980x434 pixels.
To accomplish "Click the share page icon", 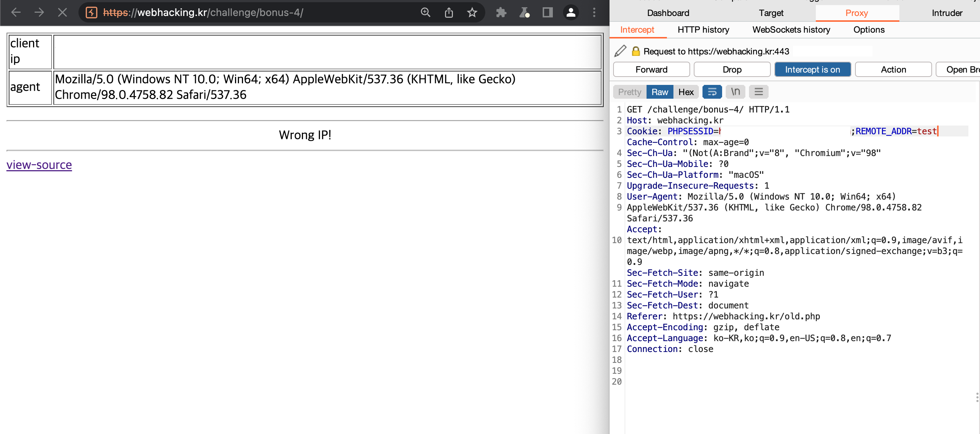I will (449, 13).
